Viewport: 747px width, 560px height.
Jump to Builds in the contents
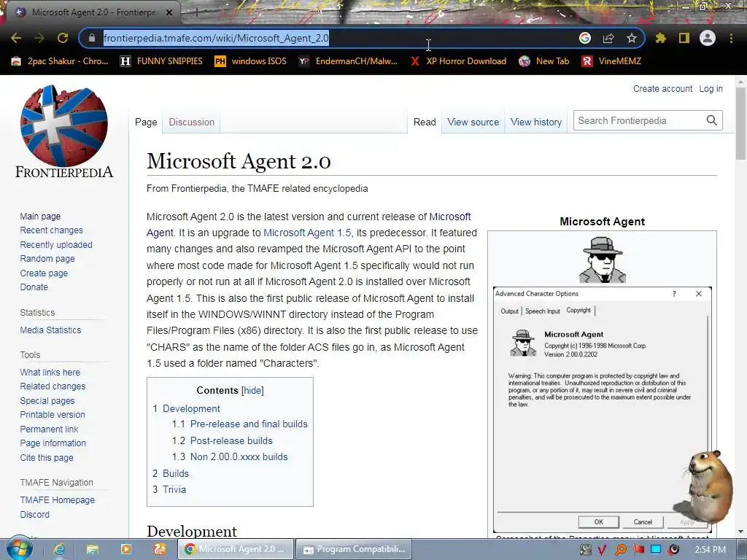176,473
